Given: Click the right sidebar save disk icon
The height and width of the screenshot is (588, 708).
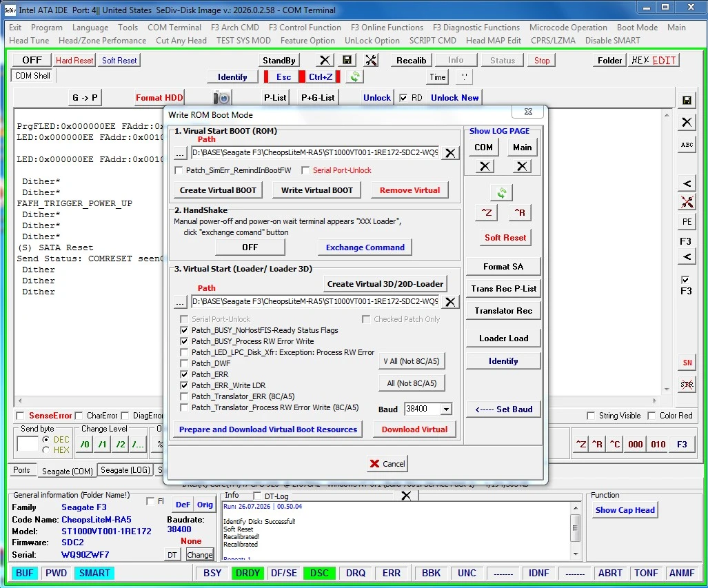Looking at the screenshot, I should point(687,100).
